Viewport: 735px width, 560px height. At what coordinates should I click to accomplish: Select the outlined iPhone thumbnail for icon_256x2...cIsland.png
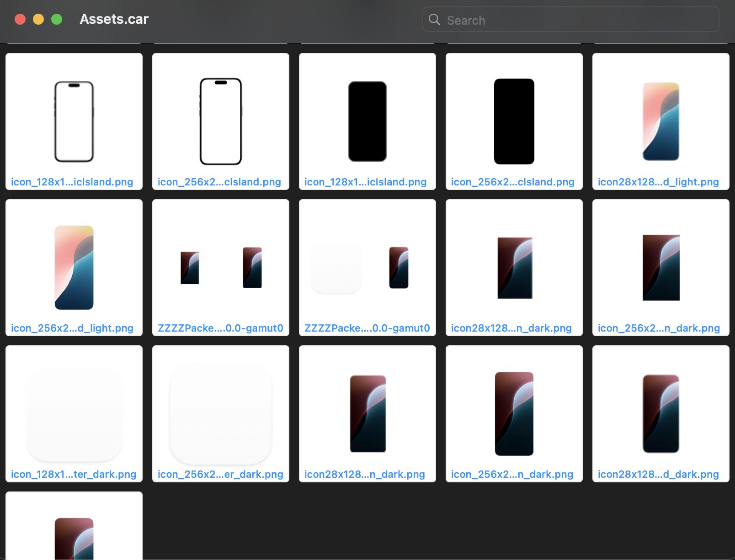tap(221, 122)
